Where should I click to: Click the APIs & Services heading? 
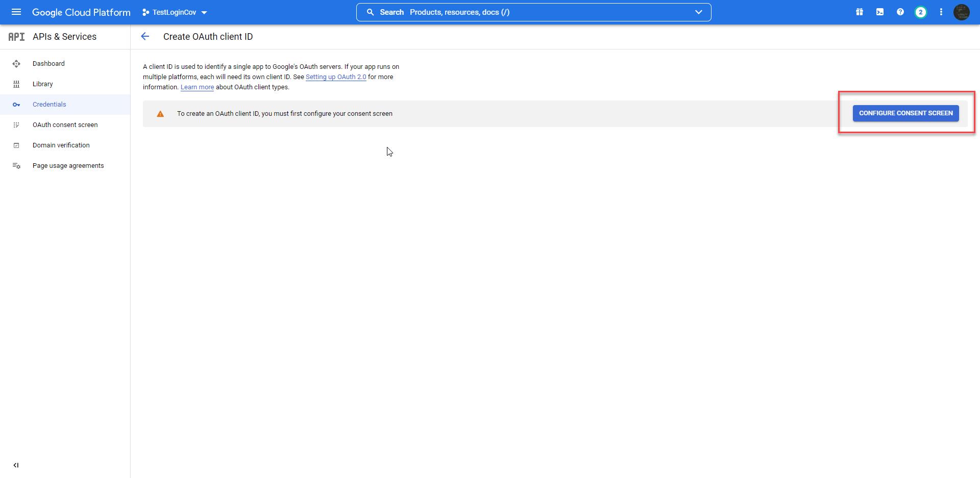(64, 37)
